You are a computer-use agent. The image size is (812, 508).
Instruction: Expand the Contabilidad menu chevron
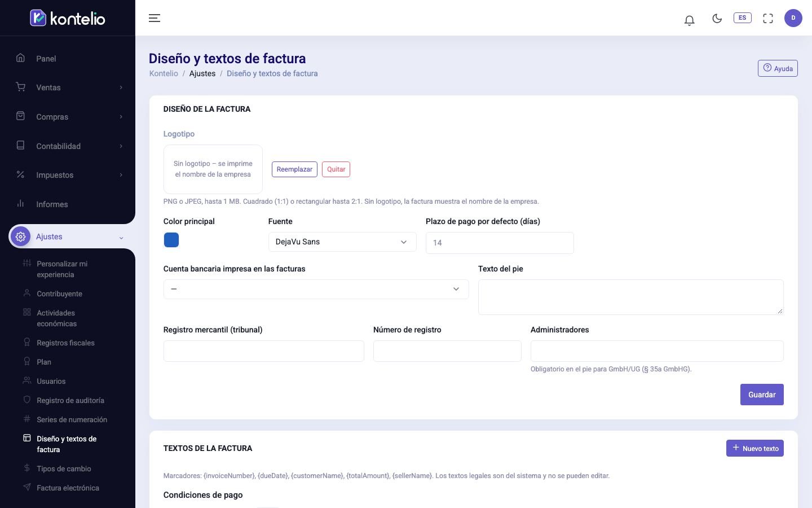[121, 146]
